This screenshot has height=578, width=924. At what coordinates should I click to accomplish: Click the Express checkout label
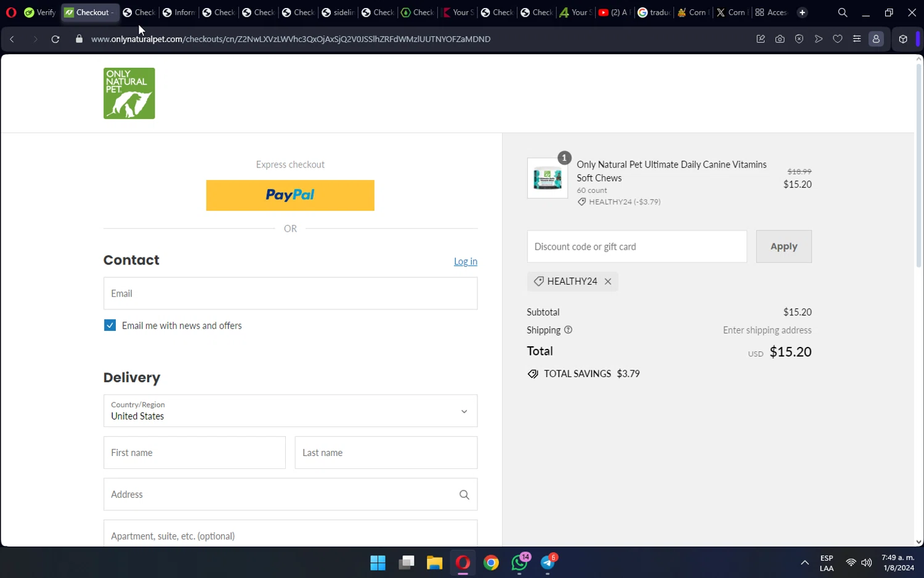(x=290, y=165)
